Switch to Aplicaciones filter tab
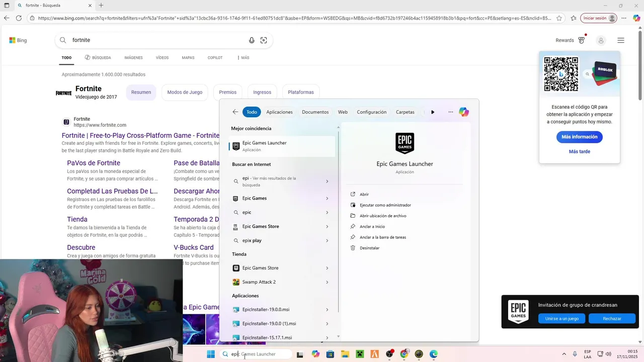Image resolution: width=644 pixels, height=362 pixels. tap(279, 112)
